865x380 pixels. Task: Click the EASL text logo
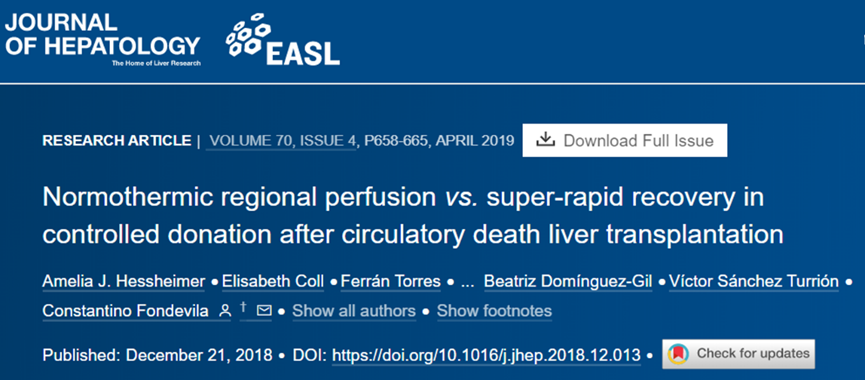tap(303, 52)
